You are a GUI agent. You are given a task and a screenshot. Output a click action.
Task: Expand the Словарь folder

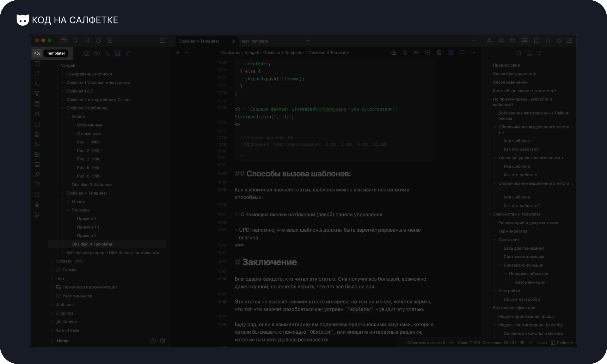point(52,261)
